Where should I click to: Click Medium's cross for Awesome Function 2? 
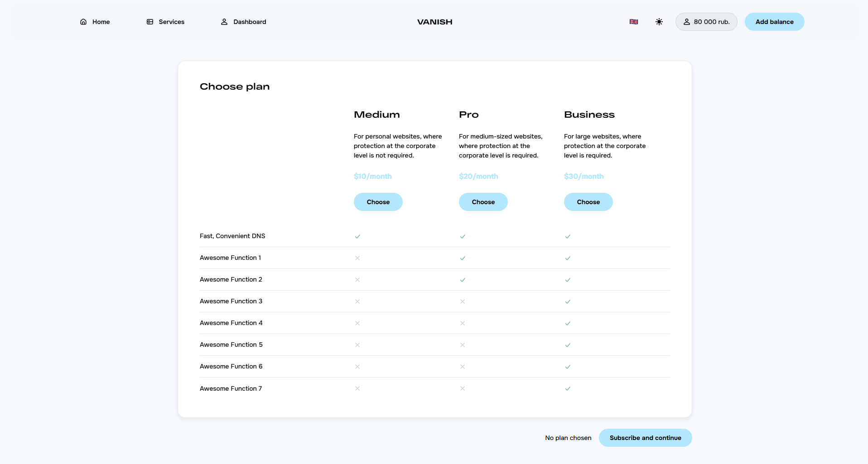357,280
